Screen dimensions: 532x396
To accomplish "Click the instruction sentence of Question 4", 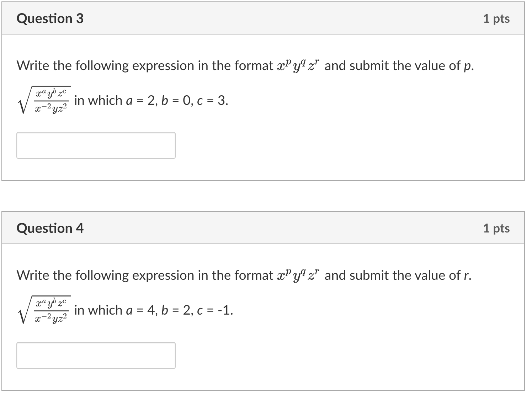I will pos(245,275).
